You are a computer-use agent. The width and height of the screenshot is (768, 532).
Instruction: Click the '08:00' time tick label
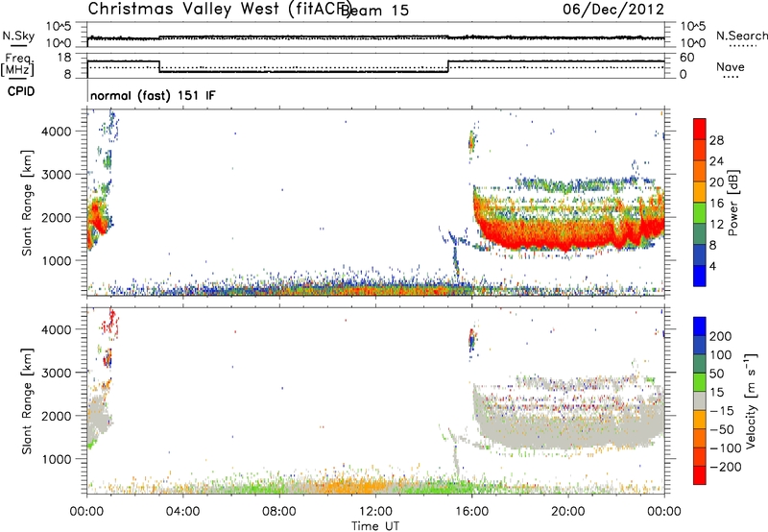tap(279, 511)
